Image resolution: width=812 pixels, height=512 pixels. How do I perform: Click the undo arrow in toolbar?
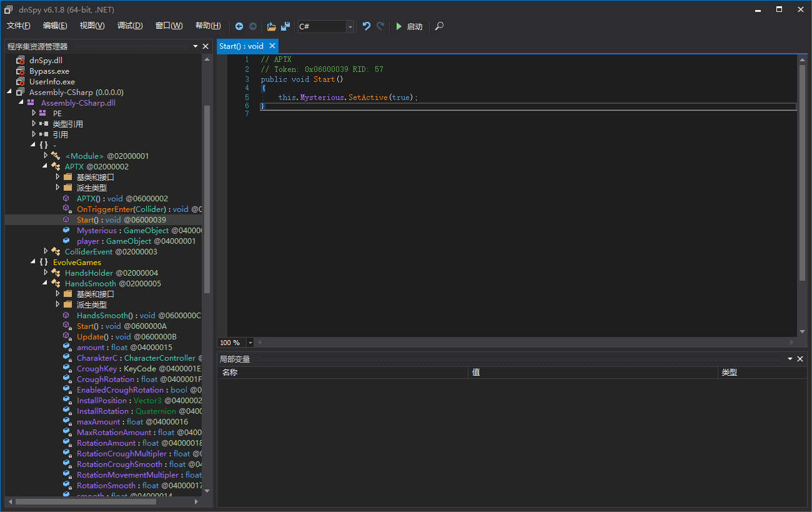[x=367, y=26]
